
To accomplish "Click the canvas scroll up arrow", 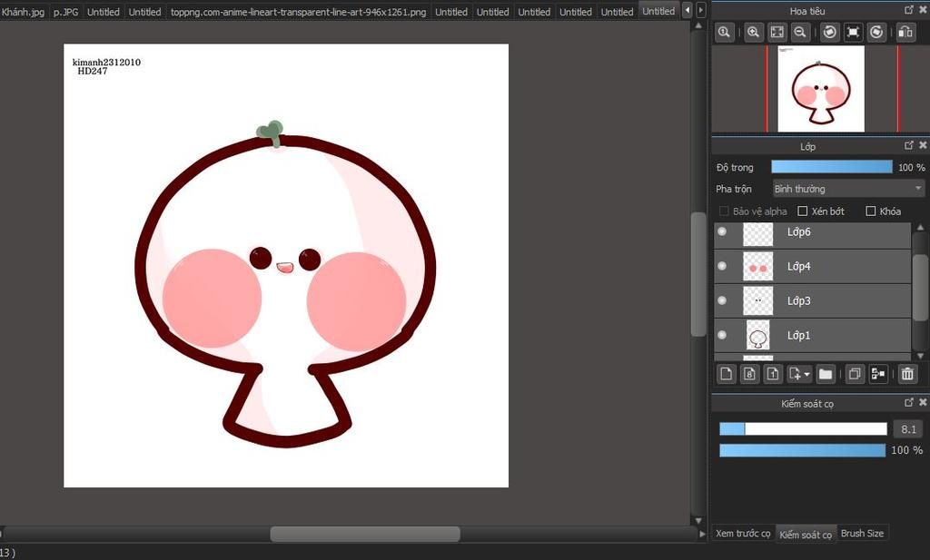I will click(698, 26).
